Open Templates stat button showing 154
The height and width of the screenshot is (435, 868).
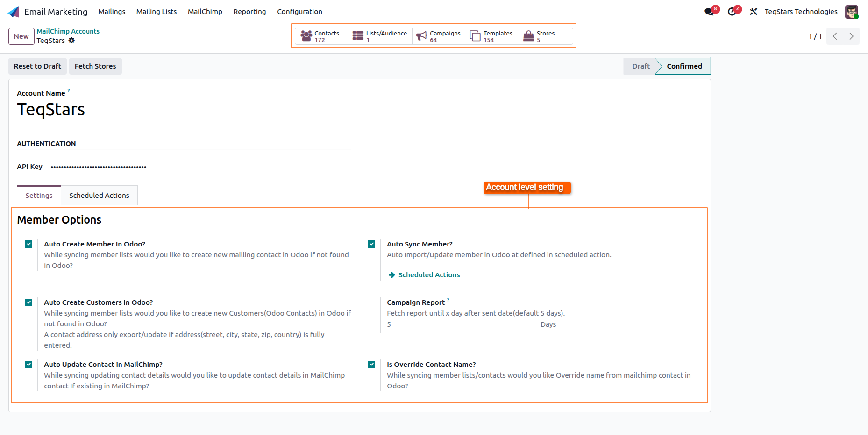point(492,36)
